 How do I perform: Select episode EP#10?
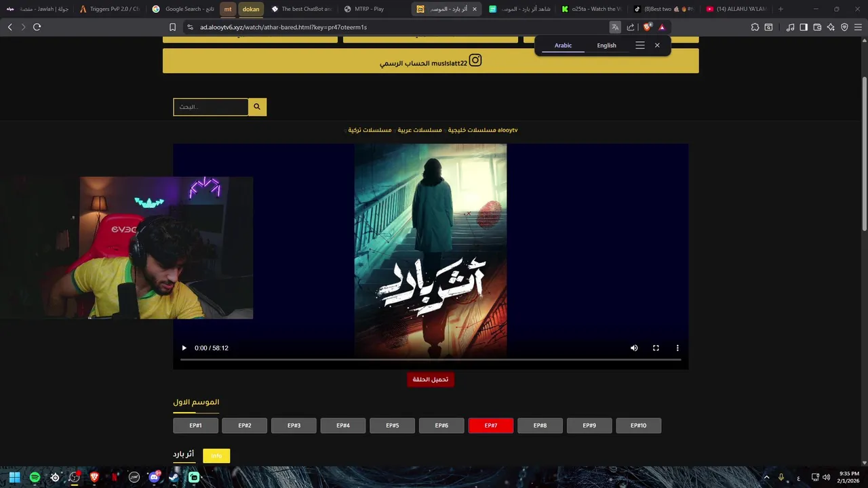(x=638, y=426)
